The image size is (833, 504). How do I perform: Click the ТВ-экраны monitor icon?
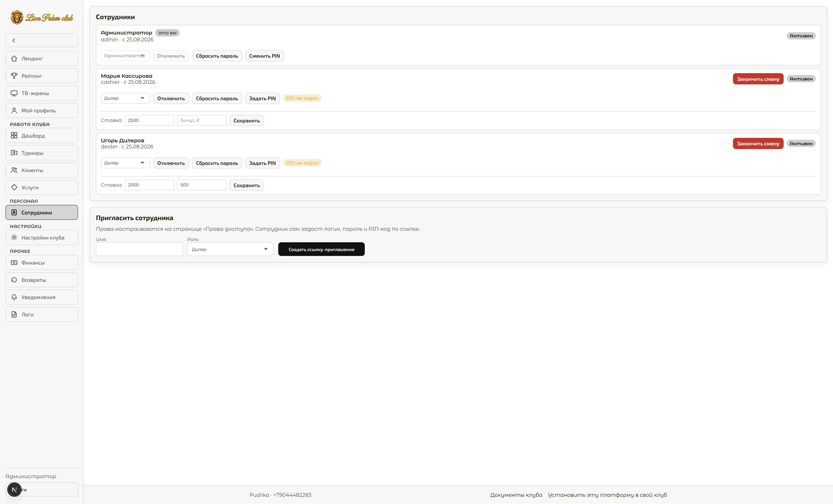click(x=14, y=93)
